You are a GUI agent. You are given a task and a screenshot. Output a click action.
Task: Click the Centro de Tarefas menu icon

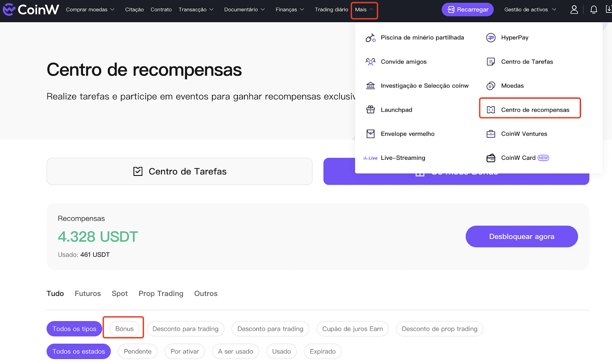point(491,62)
